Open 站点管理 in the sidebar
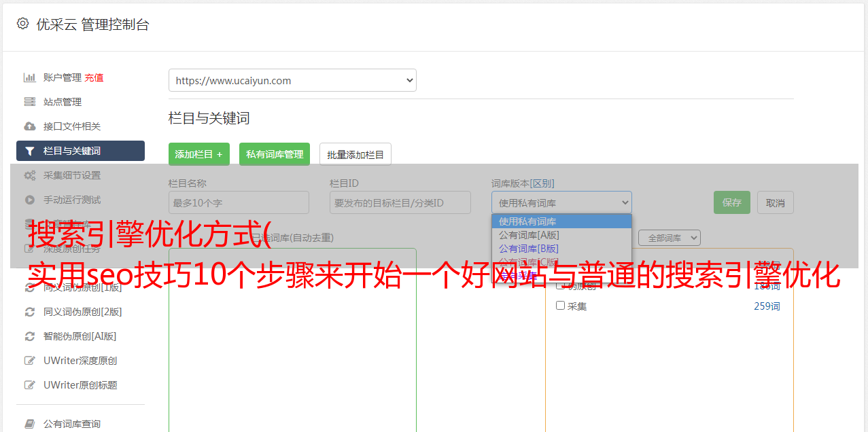Screen dimensions: 868x432 [63, 102]
